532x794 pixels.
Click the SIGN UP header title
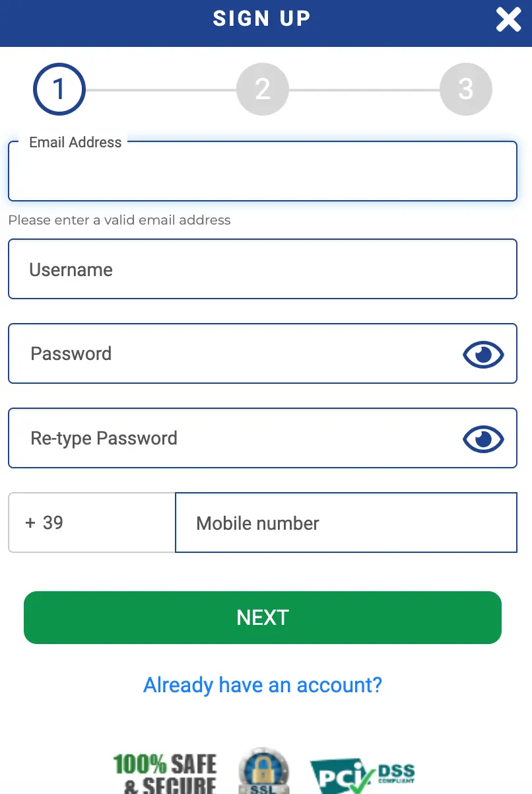262,18
